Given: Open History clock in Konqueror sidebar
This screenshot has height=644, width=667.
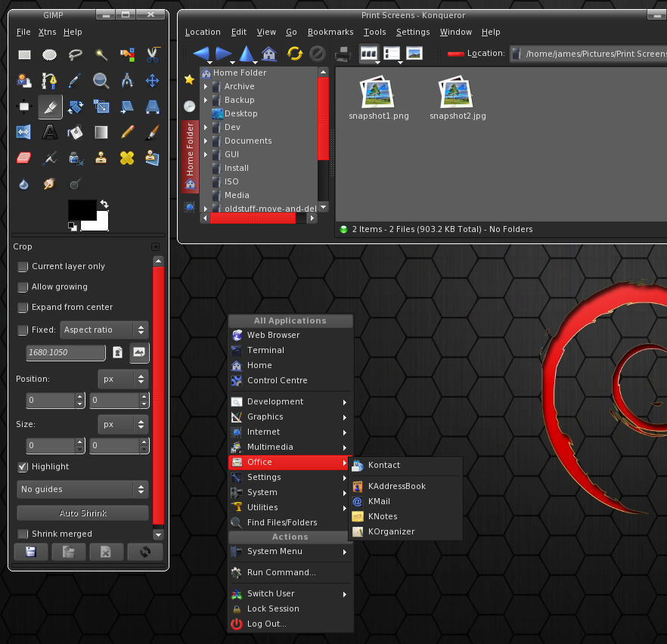Looking at the screenshot, I should 189,106.
